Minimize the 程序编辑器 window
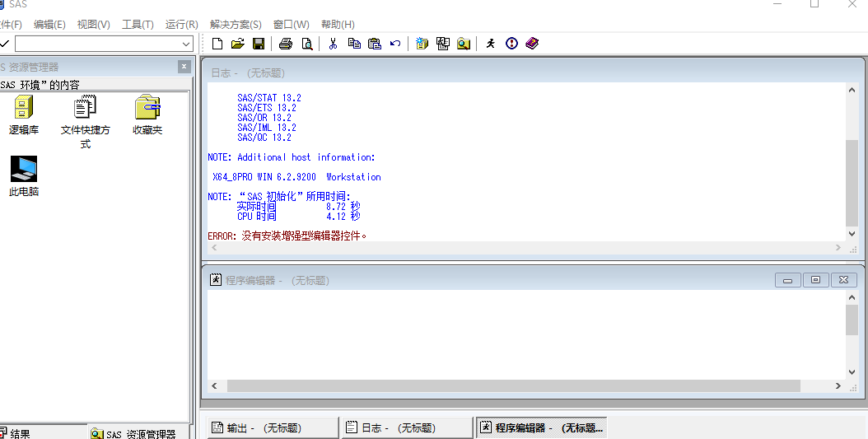This screenshot has height=439, width=868. click(x=788, y=280)
